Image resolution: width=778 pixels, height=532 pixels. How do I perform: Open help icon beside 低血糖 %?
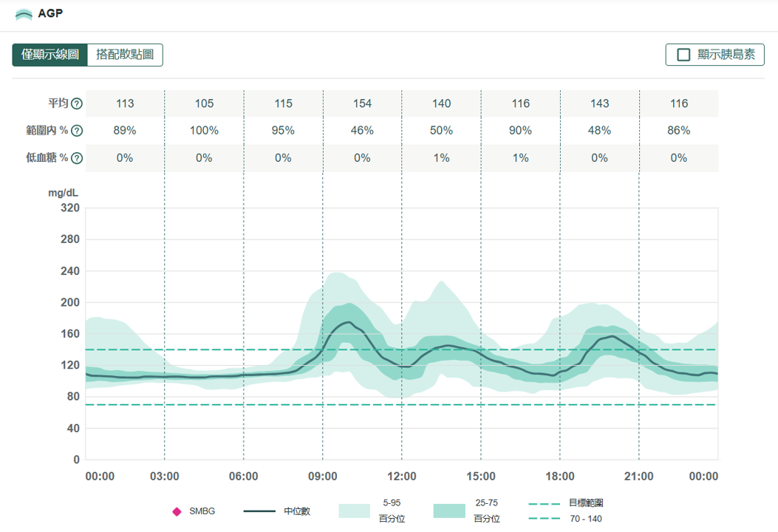[77, 158]
